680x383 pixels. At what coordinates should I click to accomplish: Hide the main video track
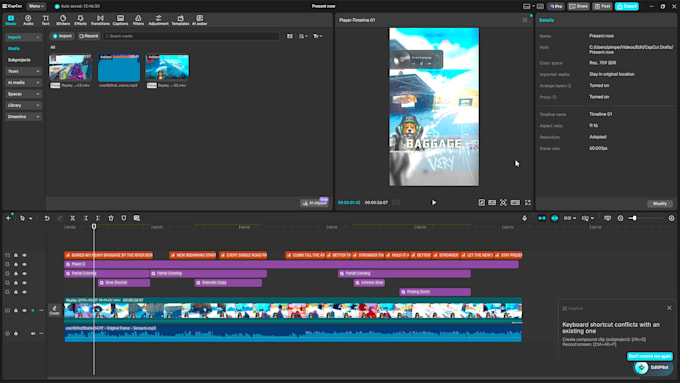tap(24, 311)
